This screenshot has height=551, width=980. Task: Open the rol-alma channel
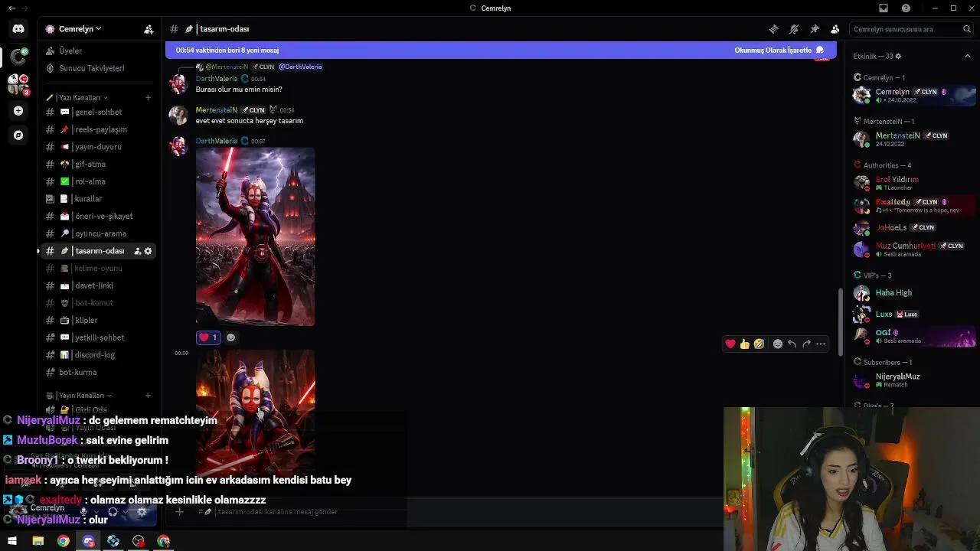pyautogui.click(x=100, y=181)
